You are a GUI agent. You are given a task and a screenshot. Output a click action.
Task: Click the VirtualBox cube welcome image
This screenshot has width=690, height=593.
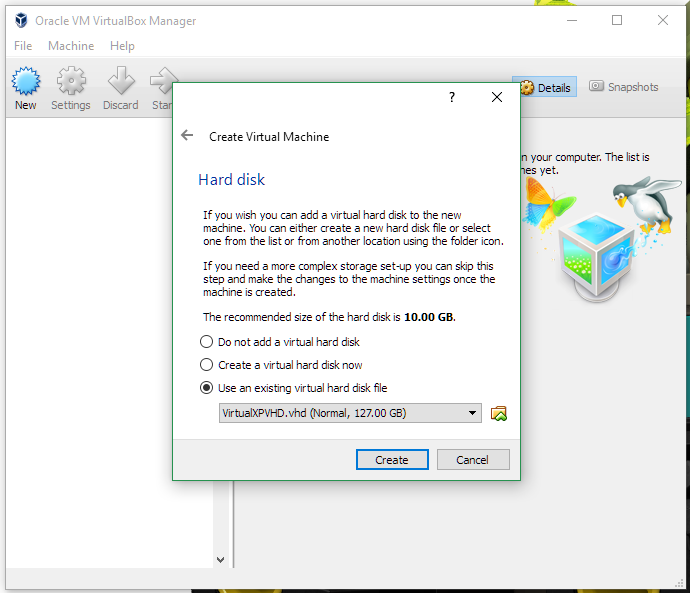click(602, 239)
